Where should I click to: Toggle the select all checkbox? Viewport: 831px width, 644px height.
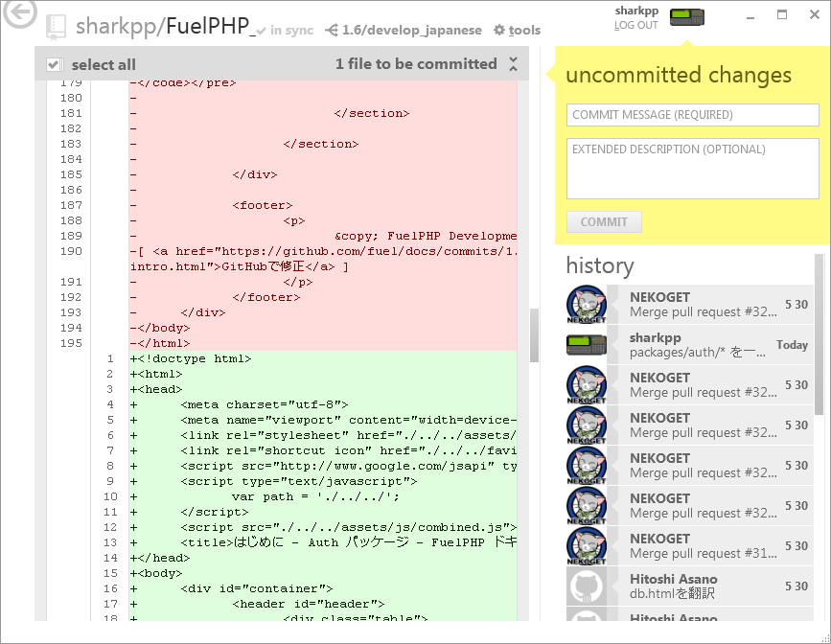[54, 64]
